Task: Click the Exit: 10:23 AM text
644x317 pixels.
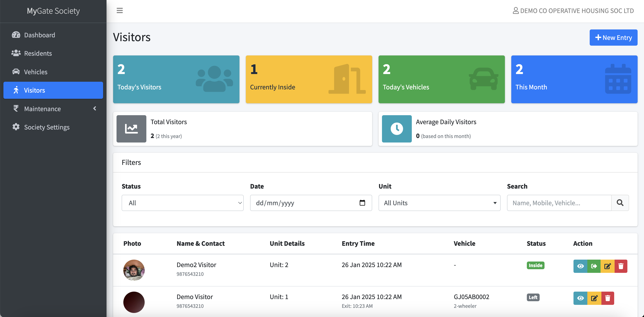Action: pyautogui.click(x=357, y=306)
